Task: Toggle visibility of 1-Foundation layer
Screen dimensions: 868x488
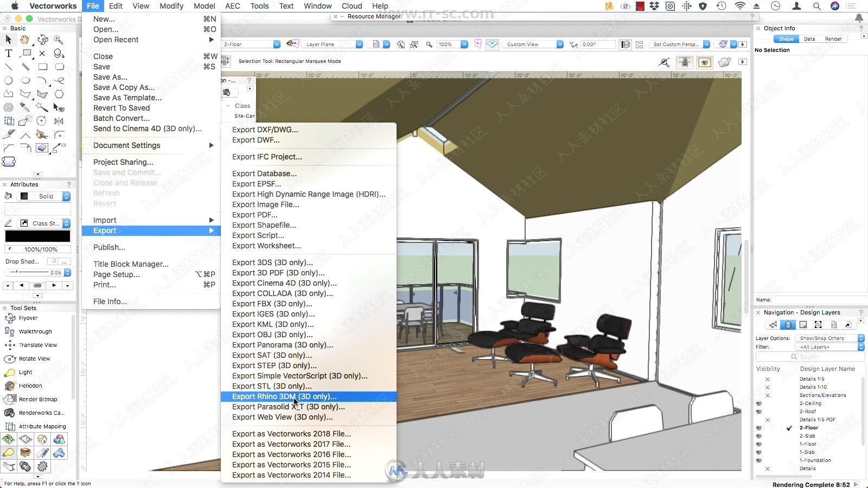Action: [759, 460]
